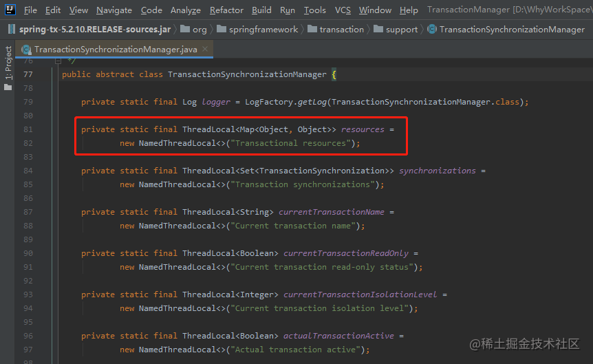This screenshot has height=364, width=593.
Task: Open the View menu
Action: click(x=78, y=10)
